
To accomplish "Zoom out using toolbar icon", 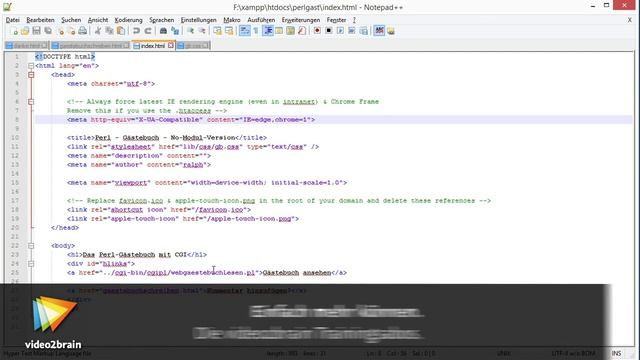I will pyautogui.click(x=202, y=31).
